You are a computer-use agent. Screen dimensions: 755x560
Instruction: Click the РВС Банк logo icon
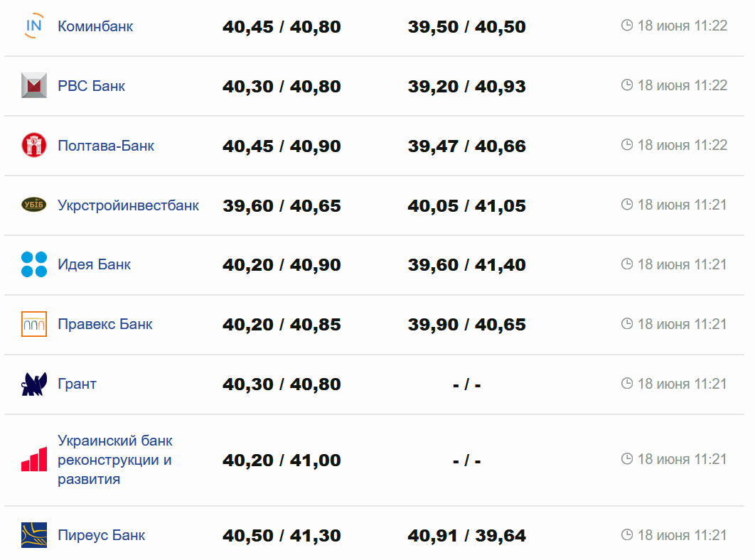[x=34, y=86]
